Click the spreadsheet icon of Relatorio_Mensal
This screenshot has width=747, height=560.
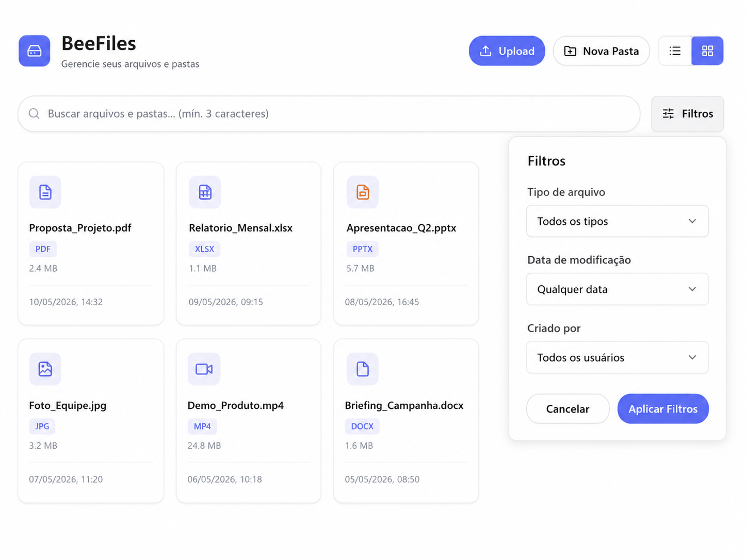[x=205, y=192]
